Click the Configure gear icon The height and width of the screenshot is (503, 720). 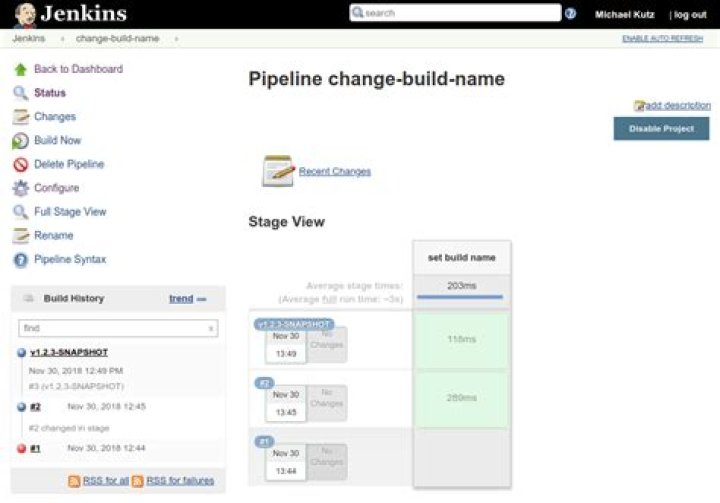20,188
